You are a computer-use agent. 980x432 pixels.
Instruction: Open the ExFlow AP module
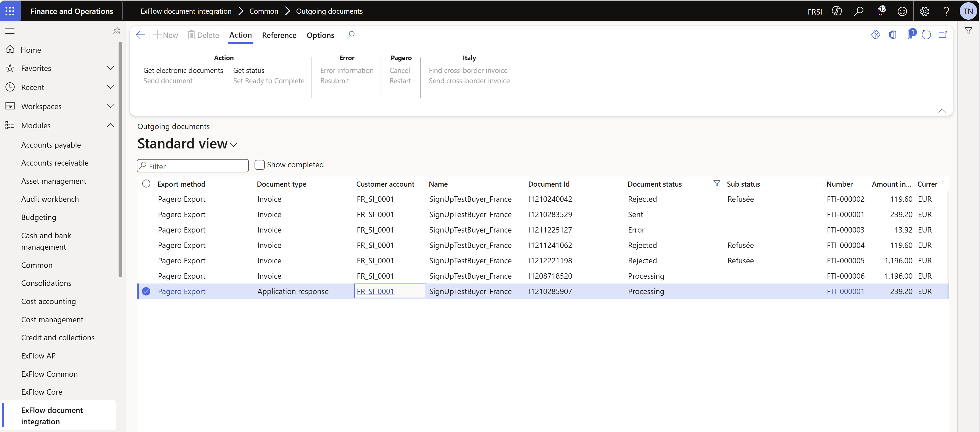38,356
